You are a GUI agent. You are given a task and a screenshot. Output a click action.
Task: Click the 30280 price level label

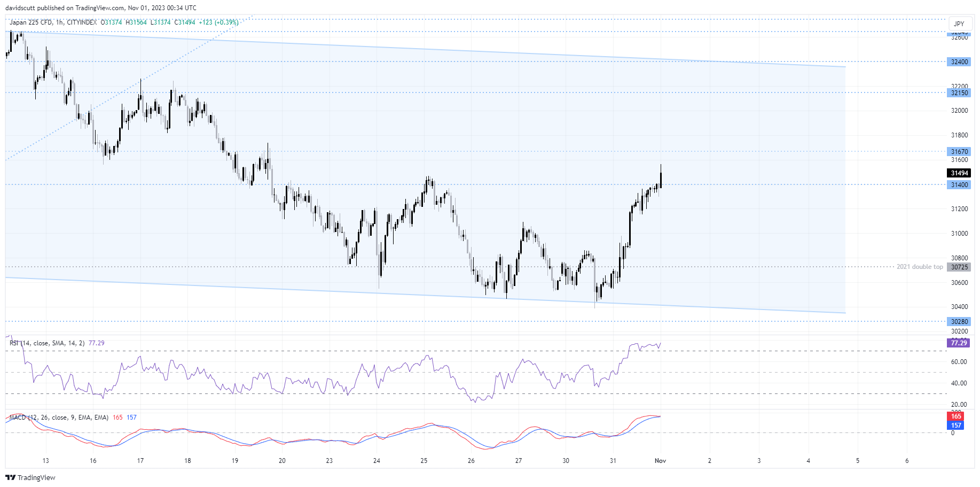[959, 322]
